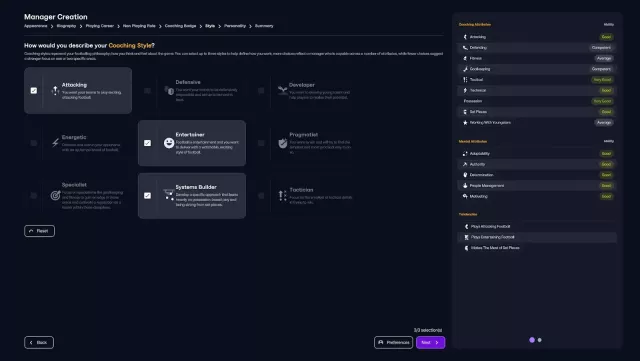Click the Adaptability attribute icon

(x=465, y=154)
